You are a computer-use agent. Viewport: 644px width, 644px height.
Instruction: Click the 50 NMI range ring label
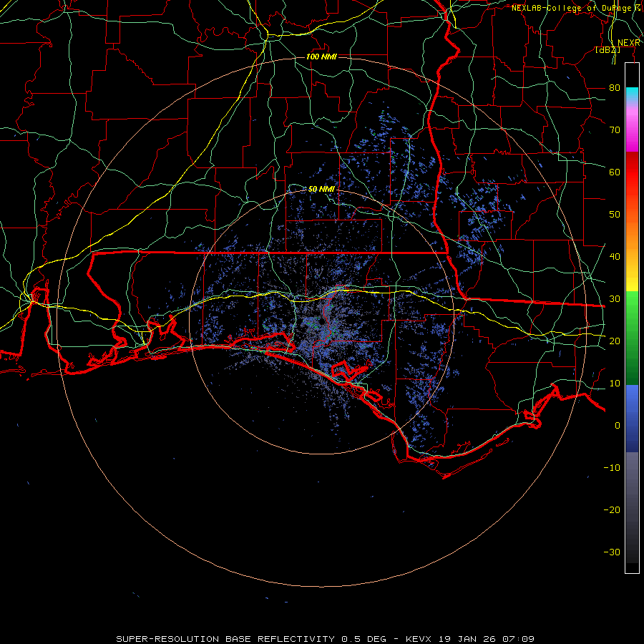click(321, 189)
